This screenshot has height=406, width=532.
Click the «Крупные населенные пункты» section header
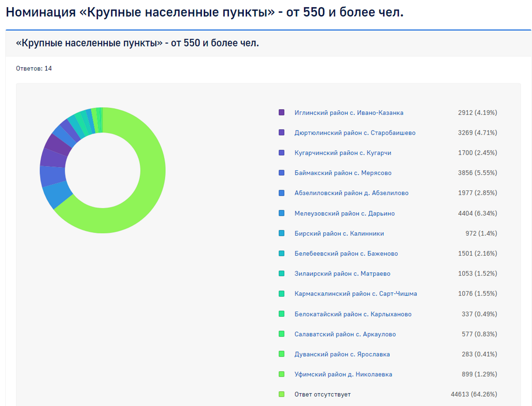coord(137,43)
